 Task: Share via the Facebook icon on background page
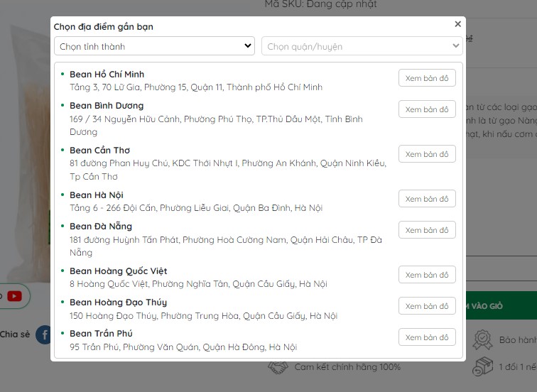tap(43, 334)
